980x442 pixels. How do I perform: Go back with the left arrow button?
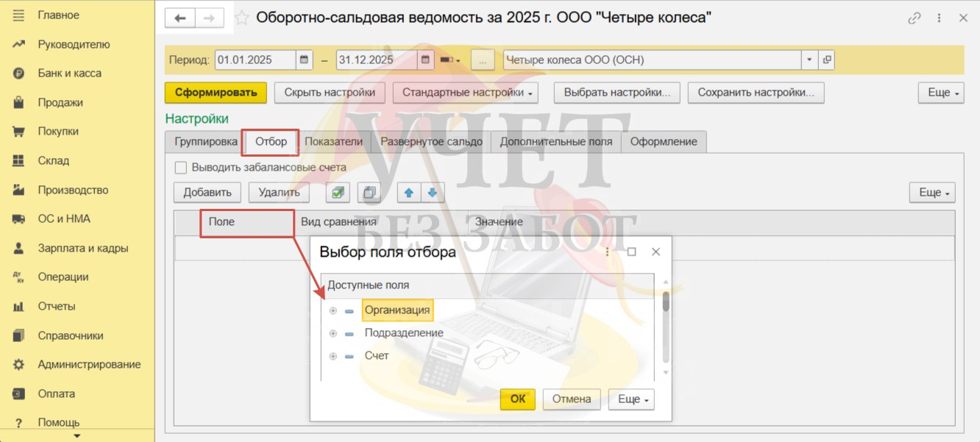tap(180, 18)
